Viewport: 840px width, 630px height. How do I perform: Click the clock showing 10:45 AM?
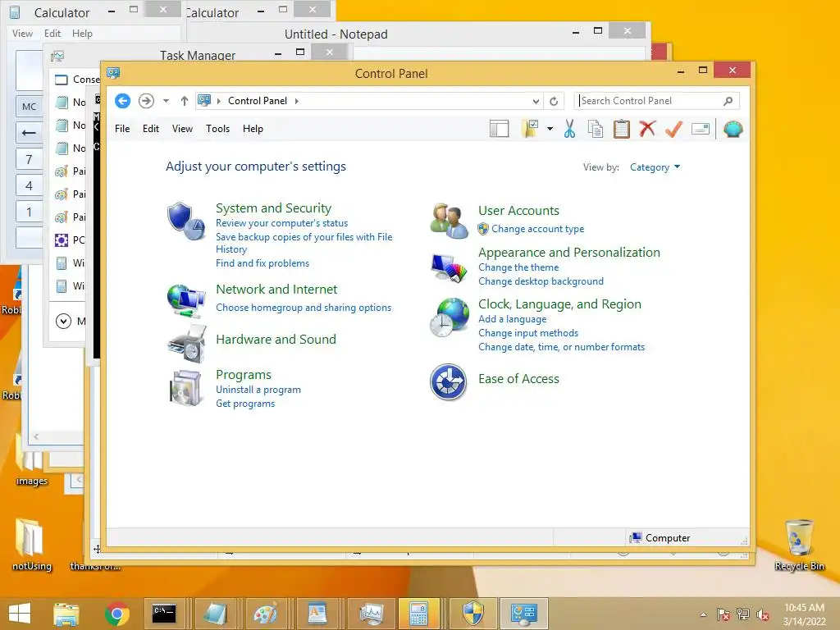pyautogui.click(x=804, y=608)
